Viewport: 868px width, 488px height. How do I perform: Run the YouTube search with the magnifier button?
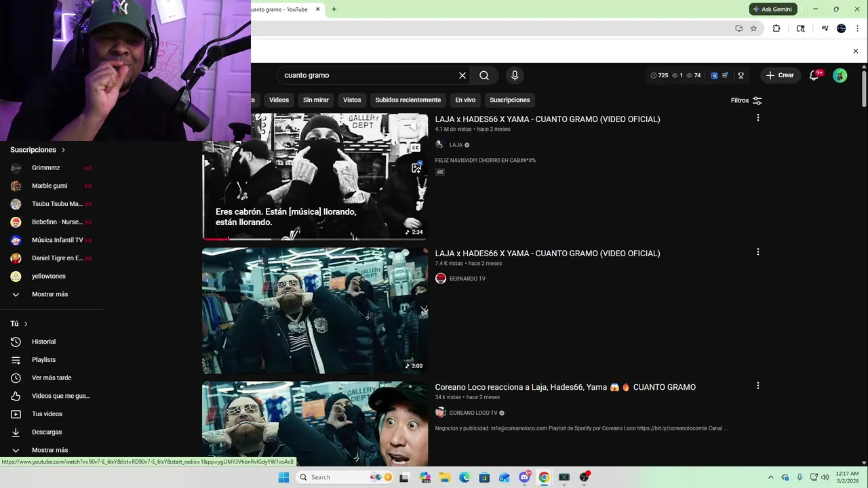pos(484,75)
